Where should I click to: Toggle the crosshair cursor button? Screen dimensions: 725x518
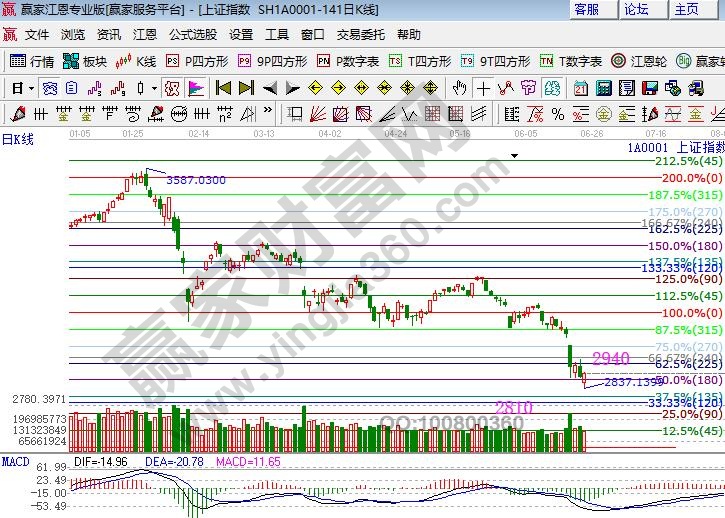tap(483, 88)
